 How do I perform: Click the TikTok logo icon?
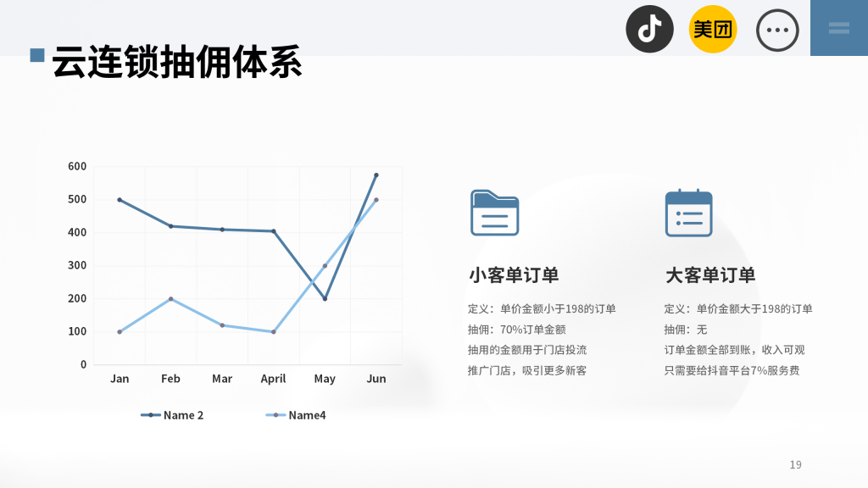point(649,29)
